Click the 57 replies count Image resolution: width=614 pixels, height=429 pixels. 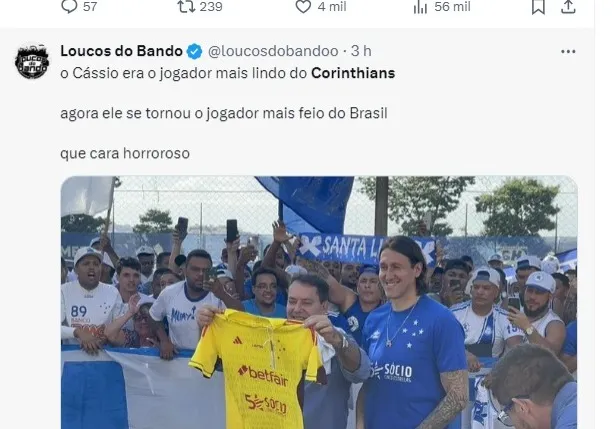click(90, 7)
